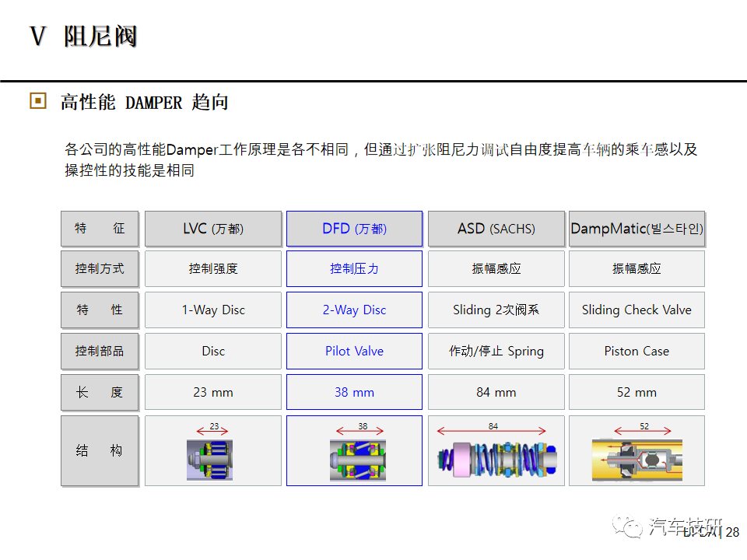747x560 pixels.
Task: Click the 52 dimension label above the DampMatic image
Action: pos(644,426)
